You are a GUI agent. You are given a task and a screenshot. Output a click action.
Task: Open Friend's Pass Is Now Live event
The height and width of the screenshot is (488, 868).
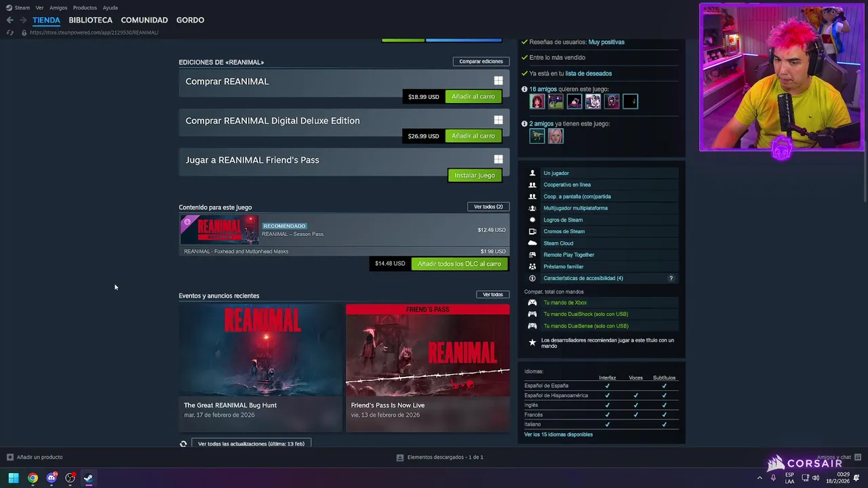pyautogui.click(x=427, y=368)
